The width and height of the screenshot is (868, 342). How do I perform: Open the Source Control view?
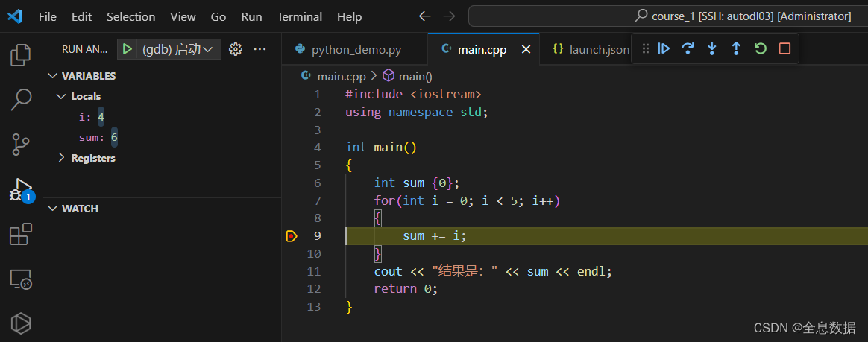tap(21, 144)
